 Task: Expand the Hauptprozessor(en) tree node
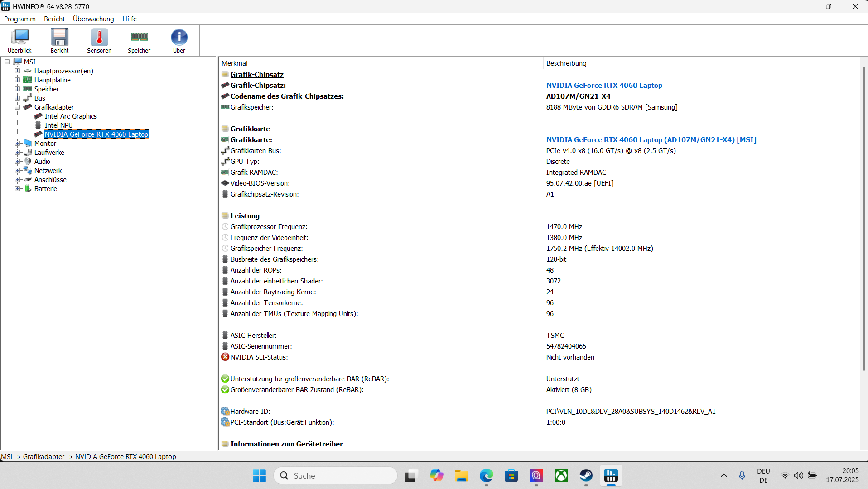(17, 71)
